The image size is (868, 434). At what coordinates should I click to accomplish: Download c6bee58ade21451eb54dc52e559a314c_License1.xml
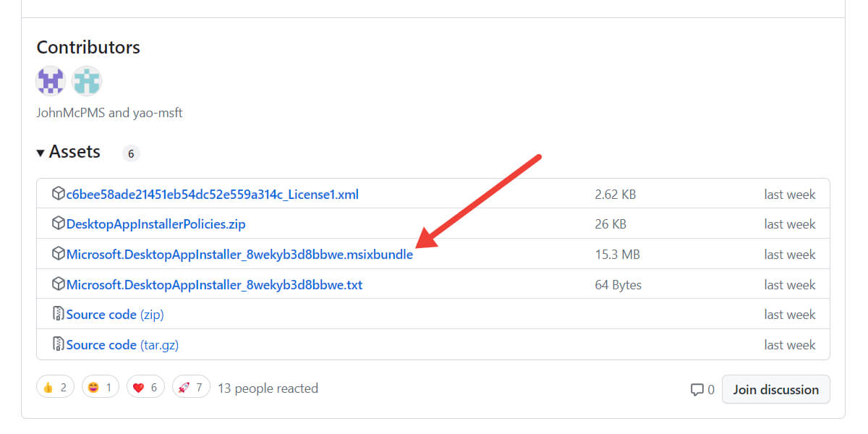213,195
